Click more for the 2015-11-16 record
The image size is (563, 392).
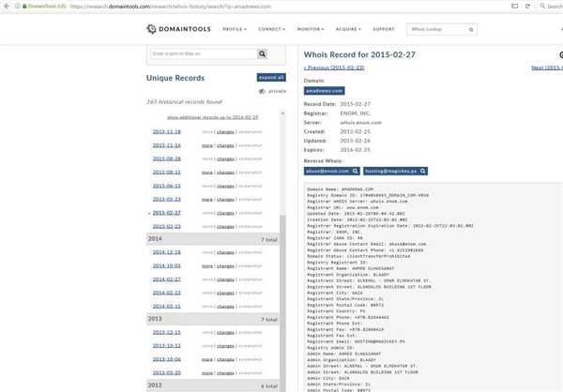pos(207,145)
